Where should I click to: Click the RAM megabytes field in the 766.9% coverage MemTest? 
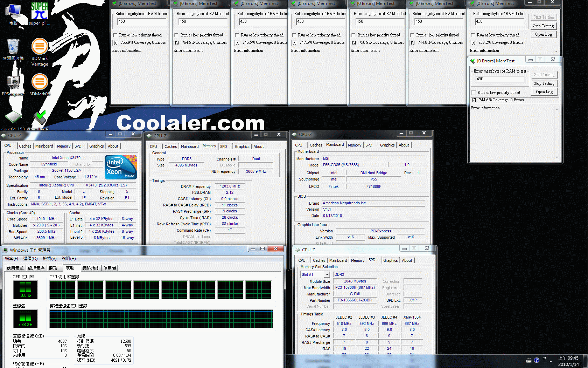point(142,21)
